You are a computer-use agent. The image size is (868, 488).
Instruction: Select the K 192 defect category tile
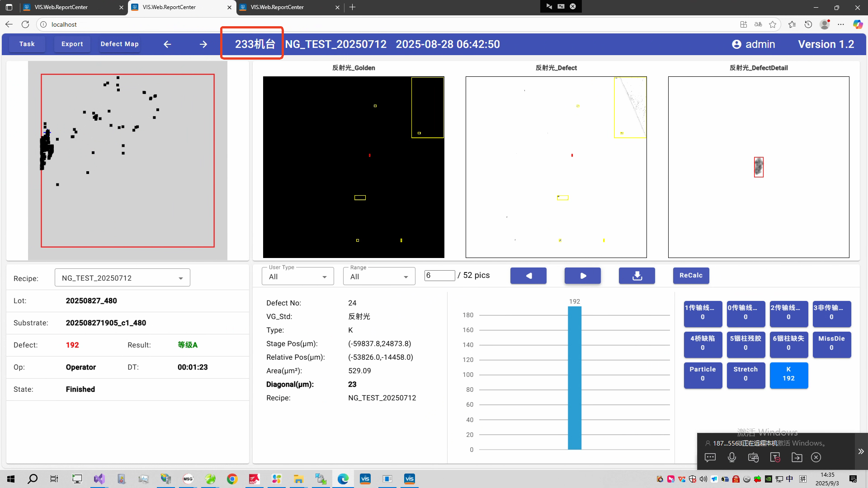(x=788, y=374)
